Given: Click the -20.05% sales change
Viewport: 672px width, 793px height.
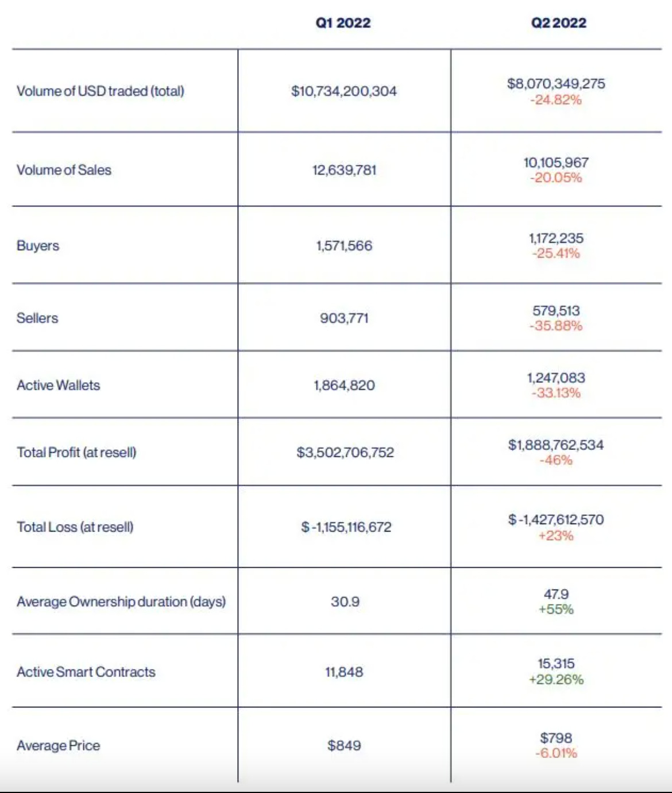Looking at the screenshot, I should click(x=556, y=178).
